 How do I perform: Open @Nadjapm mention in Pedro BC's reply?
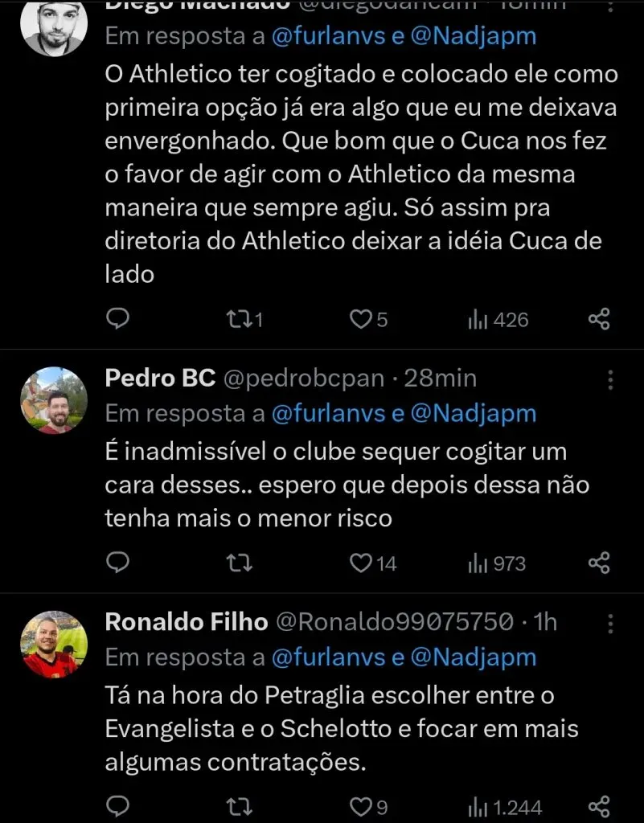pos(473,413)
